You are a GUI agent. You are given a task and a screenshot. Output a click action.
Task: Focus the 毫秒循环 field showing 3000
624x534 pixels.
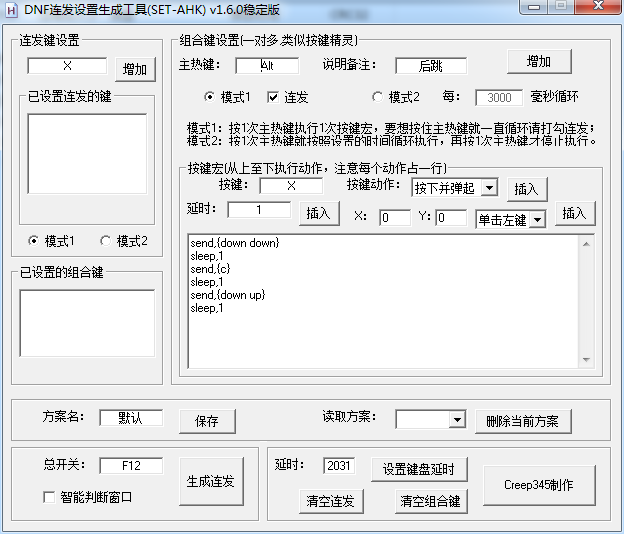499,97
